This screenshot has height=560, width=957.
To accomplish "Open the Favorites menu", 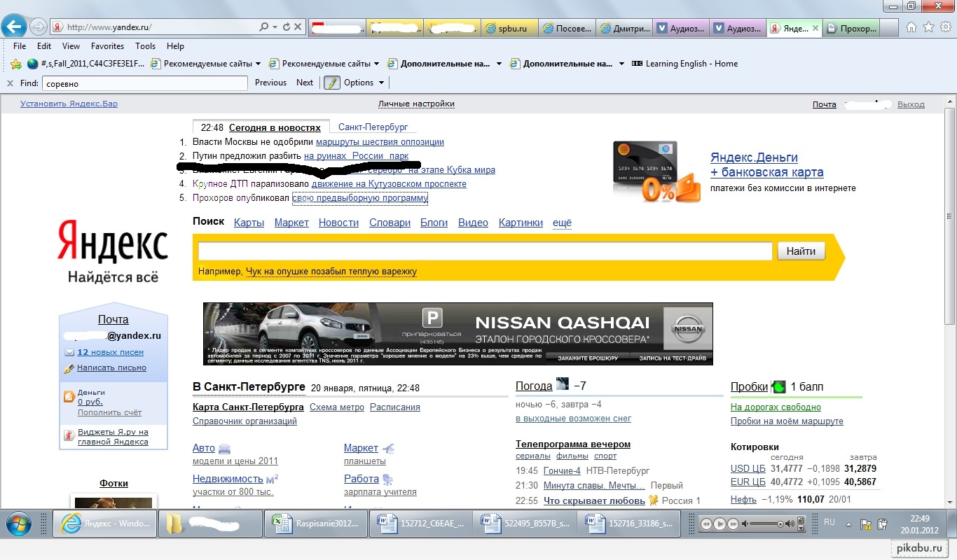I will coord(107,46).
